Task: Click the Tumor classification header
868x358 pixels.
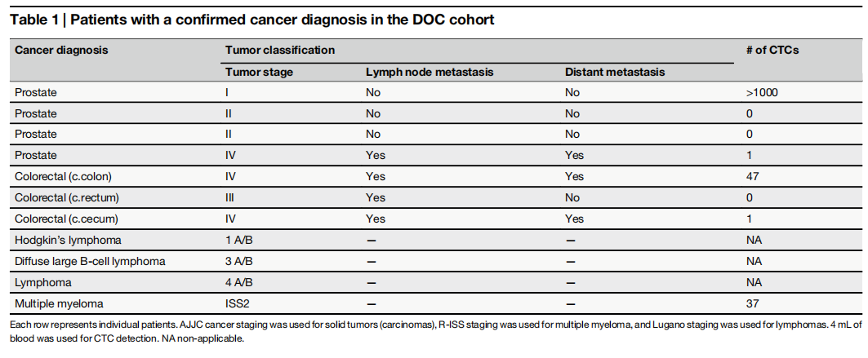Action: pyautogui.click(x=279, y=50)
